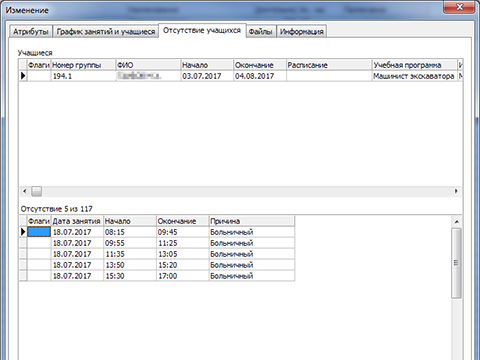This screenshot has height=360, width=480.
Task: Click the right arrow of horizontal scrollbar
Action: click(x=456, y=191)
